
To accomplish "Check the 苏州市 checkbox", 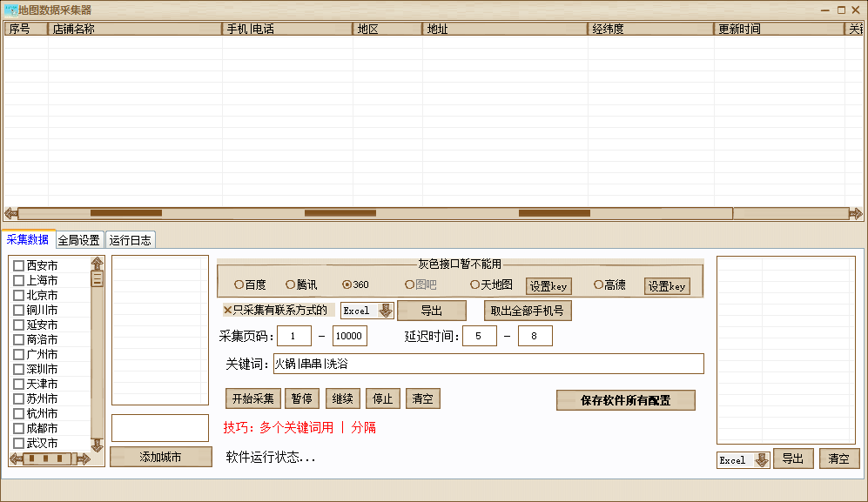I will (x=18, y=398).
